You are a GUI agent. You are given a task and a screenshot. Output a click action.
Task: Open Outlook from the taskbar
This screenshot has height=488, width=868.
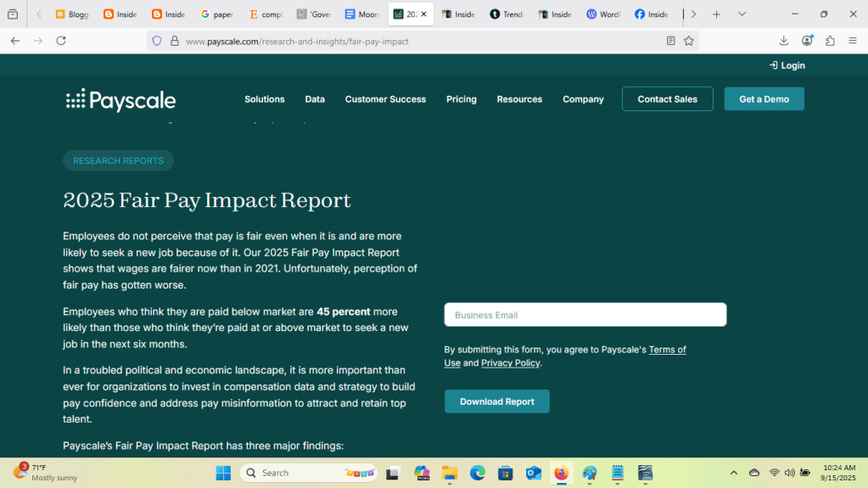tap(533, 473)
